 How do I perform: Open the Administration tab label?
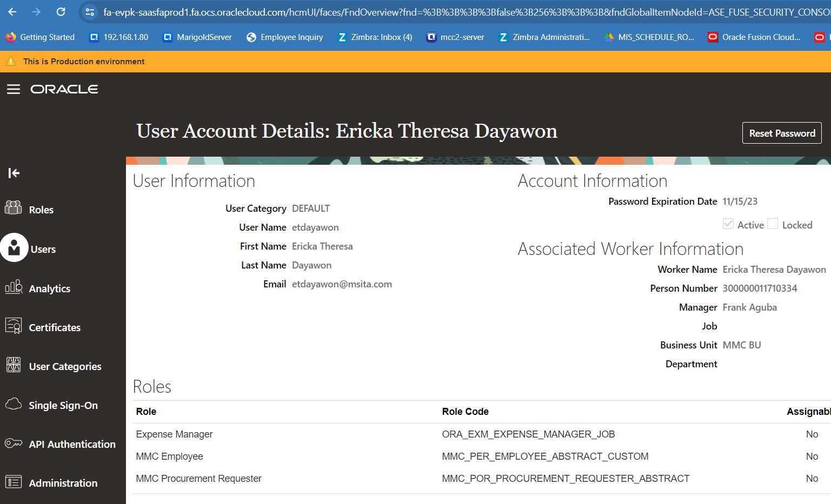pos(63,483)
